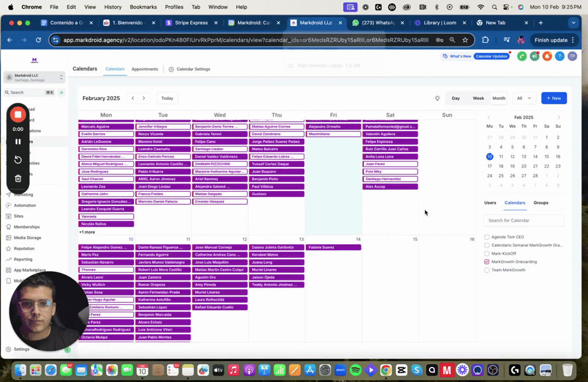The height and width of the screenshot is (382, 588).
Task: Open the Fabiola Suarez appointment
Action: [334, 247]
